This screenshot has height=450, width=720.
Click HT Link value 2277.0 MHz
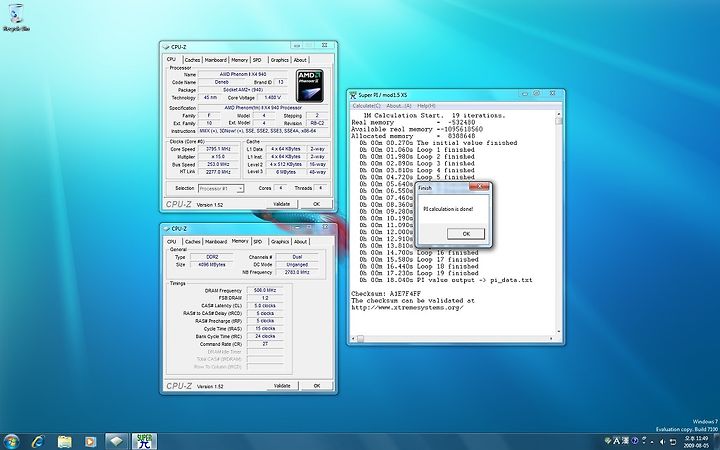click(x=219, y=172)
